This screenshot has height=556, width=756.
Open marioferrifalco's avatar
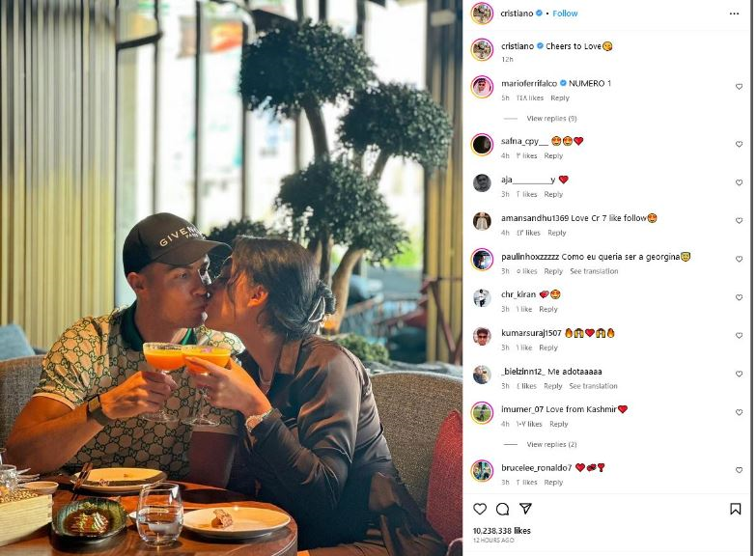pos(482,87)
